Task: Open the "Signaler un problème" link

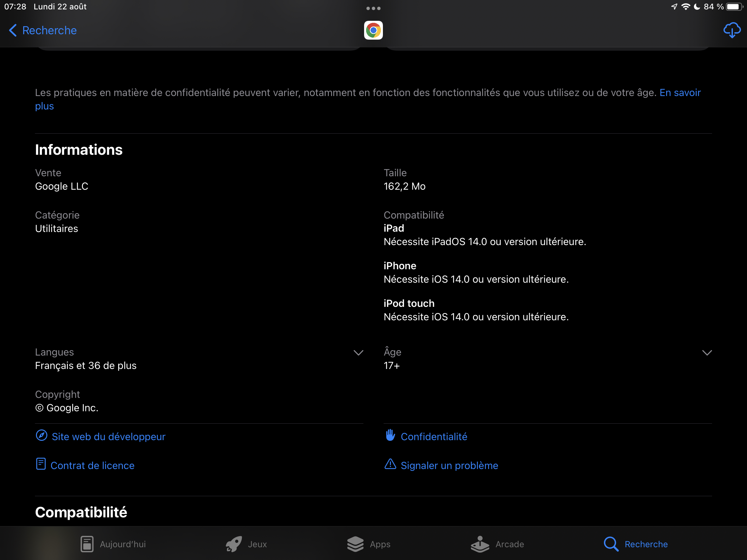Action: tap(449, 466)
